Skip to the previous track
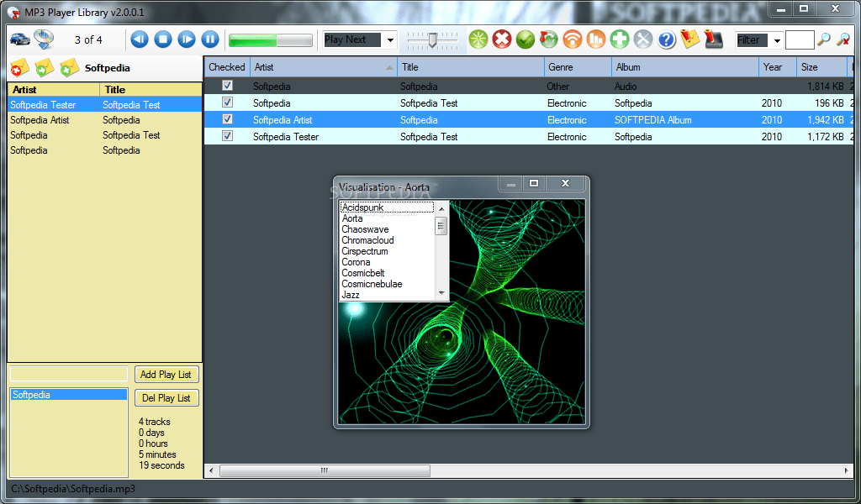Screen dimensions: 861x504 click(x=140, y=39)
